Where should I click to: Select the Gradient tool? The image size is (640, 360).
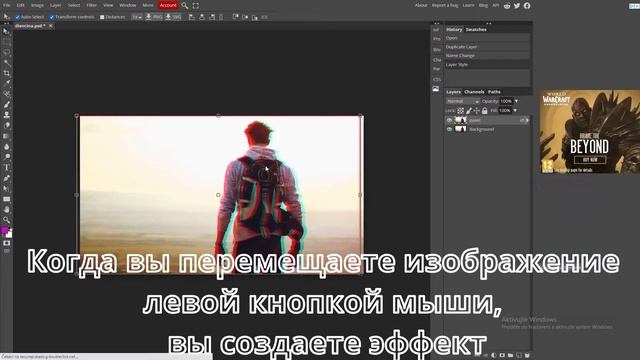tap(6, 136)
